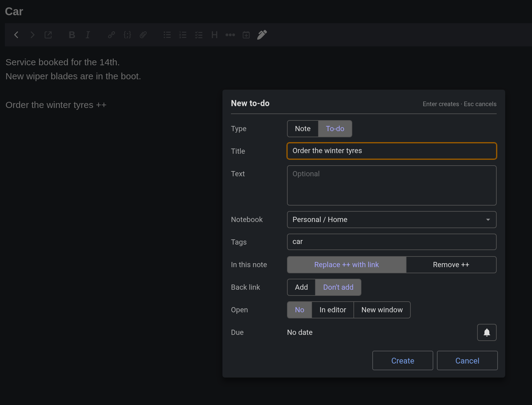Set Open to New window
The width and height of the screenshot is (532, 405).
(x=382, y=310)
